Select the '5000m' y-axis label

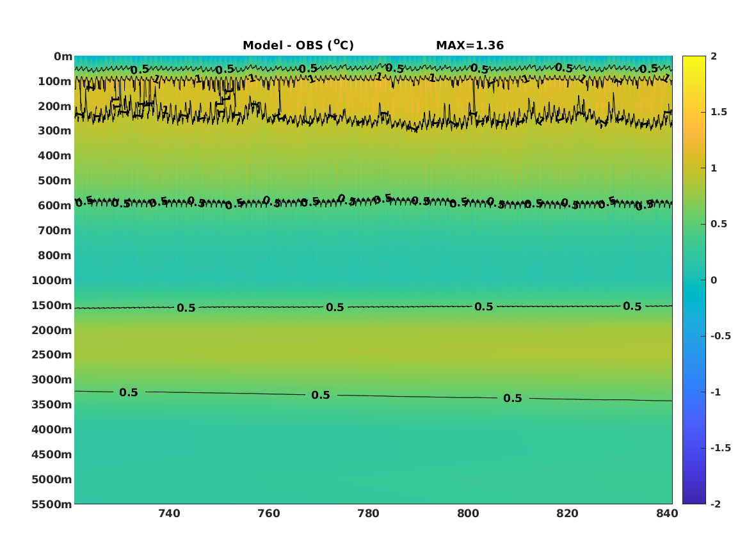point(52,479)
